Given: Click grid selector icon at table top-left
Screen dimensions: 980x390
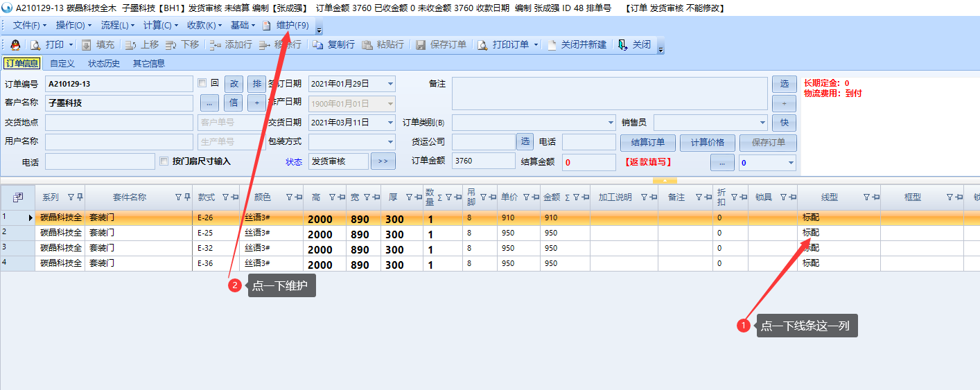Looking at the screenshot, I should (18, 197).
